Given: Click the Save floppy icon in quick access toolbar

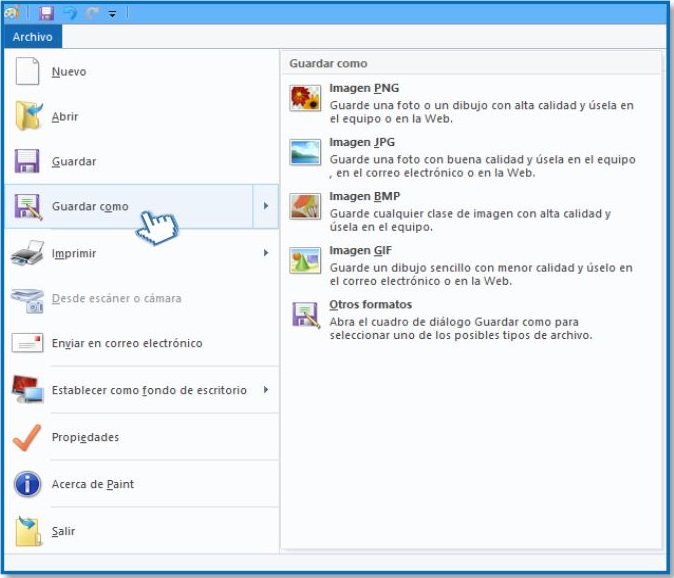Looking at the screenshot, I should pos(46,13).
